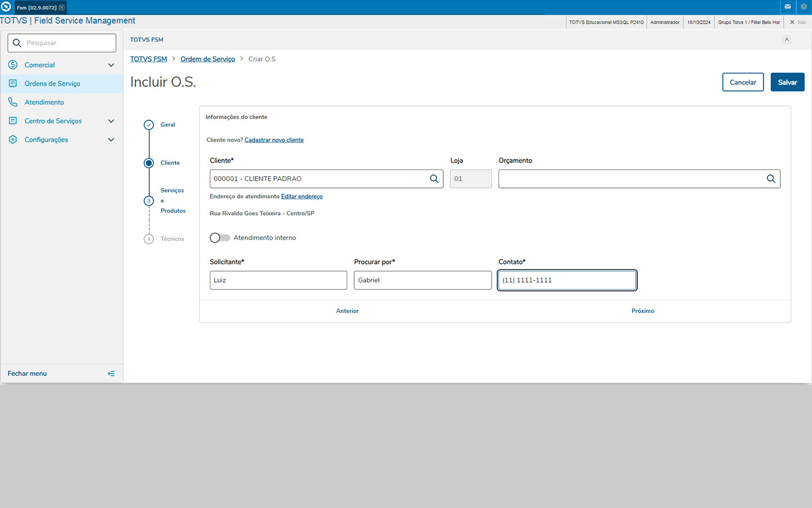
Task: Click the help question mark icon
Action: point(804,7)
